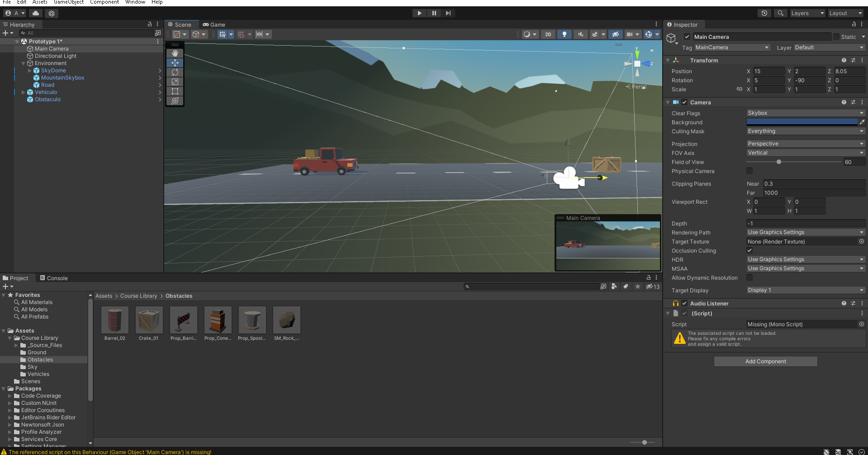868x455 pixels.
Task: Click the Pause button
Action: 434,13
